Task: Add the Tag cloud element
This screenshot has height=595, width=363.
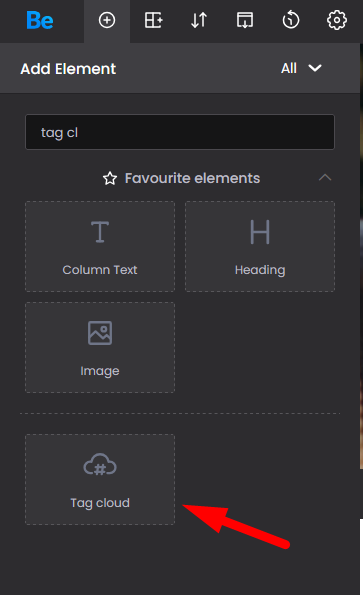Action: coord(100,480)
